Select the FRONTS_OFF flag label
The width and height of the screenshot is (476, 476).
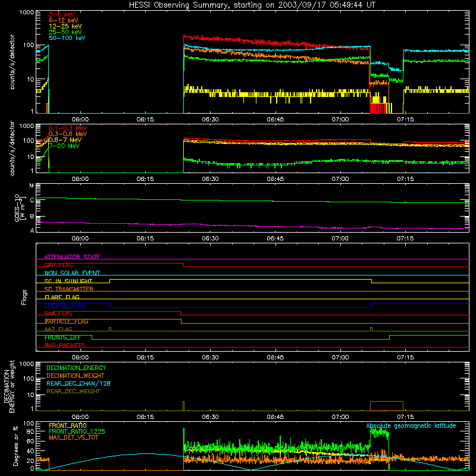click(62, 337)
